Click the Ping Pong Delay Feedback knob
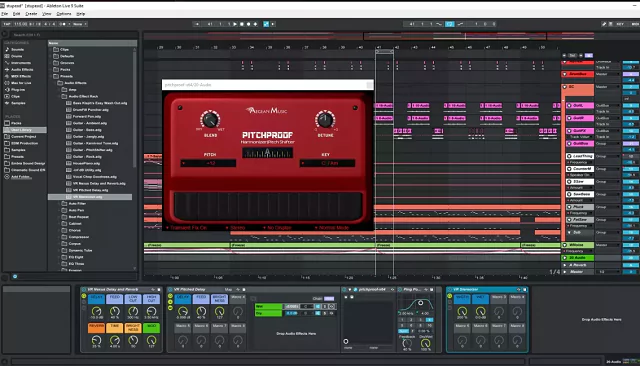This screenshot has width=640, height=366. pos(407,344)
